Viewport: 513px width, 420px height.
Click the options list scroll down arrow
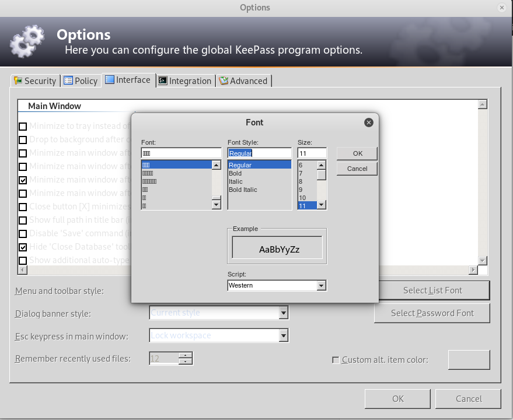(x=483, y=261)
